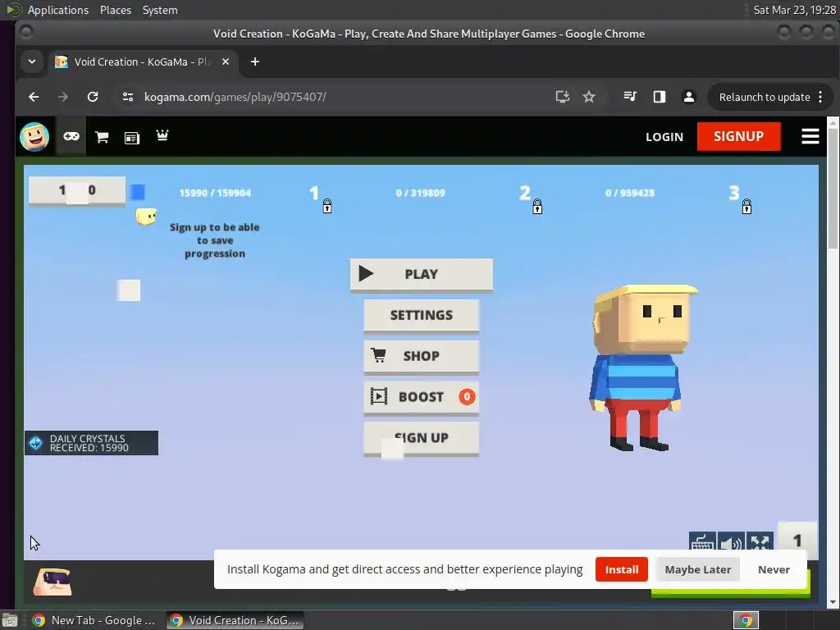Click the blue square icon near the counter
Image resolution: width=840 pixels, height=630 pixels.
pyautogui.click(x=138, y=192)
